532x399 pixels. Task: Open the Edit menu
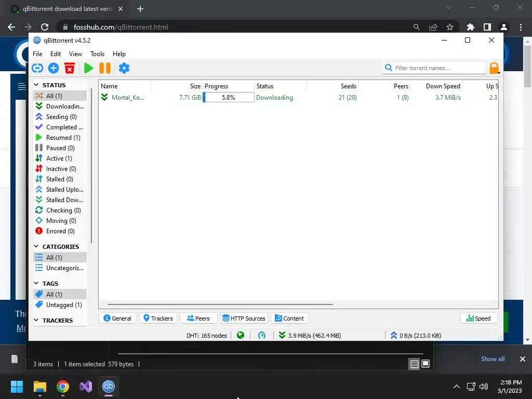point(55,54)
